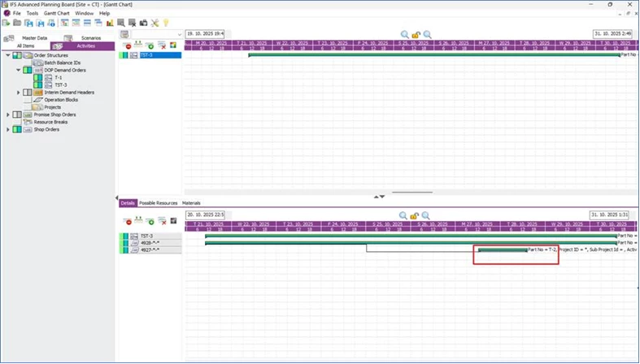
Task: Click the upper Gantt start date field
Action: (x=205, y=34)
